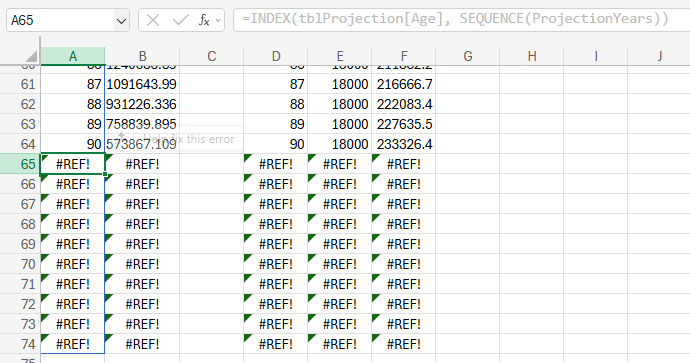Select column G header

pos(468,56)
